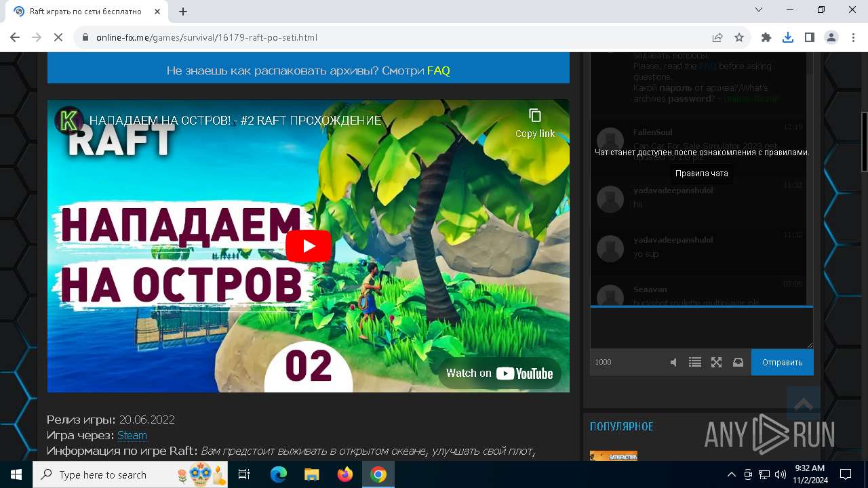Screen dimensions: 868x488
Task: Open the Steam link
Action: 132,435
